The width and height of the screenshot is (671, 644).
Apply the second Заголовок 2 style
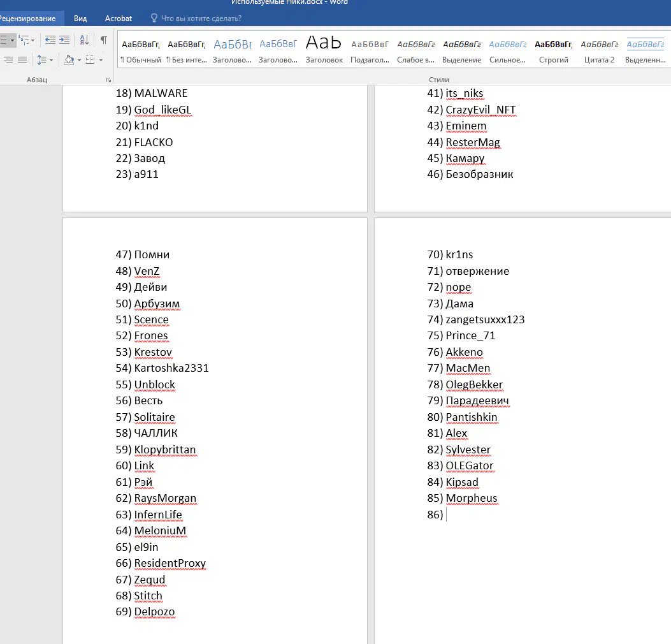pos(278,50)
